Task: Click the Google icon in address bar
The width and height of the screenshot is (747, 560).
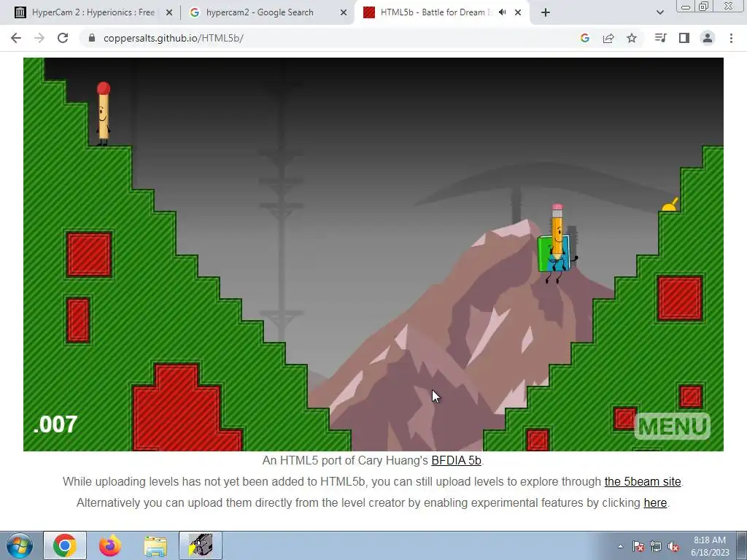Action: tap(585, 38)
